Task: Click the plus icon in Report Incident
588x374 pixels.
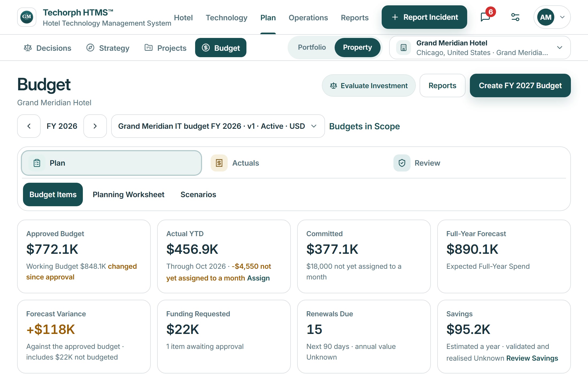Action: coord(395,17)
